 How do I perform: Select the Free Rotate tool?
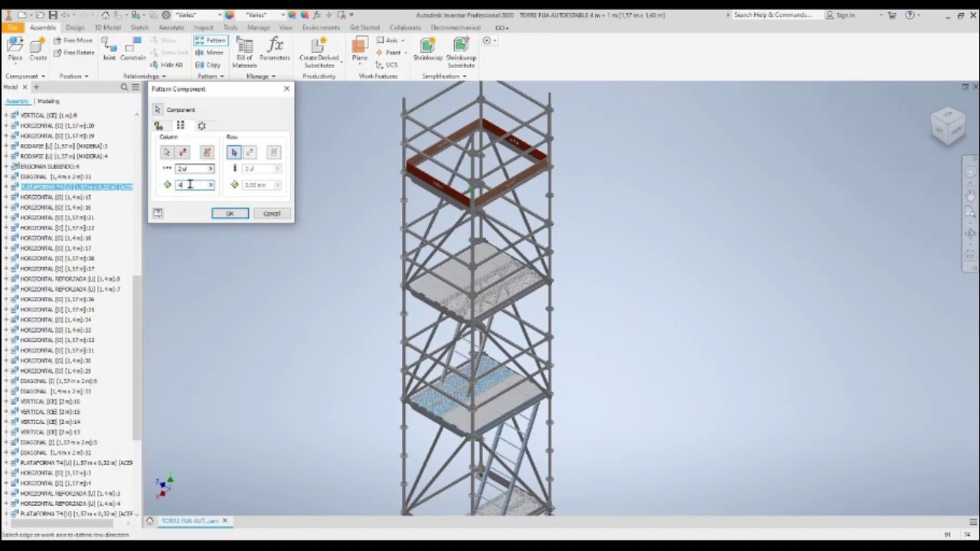coord(74,53)
